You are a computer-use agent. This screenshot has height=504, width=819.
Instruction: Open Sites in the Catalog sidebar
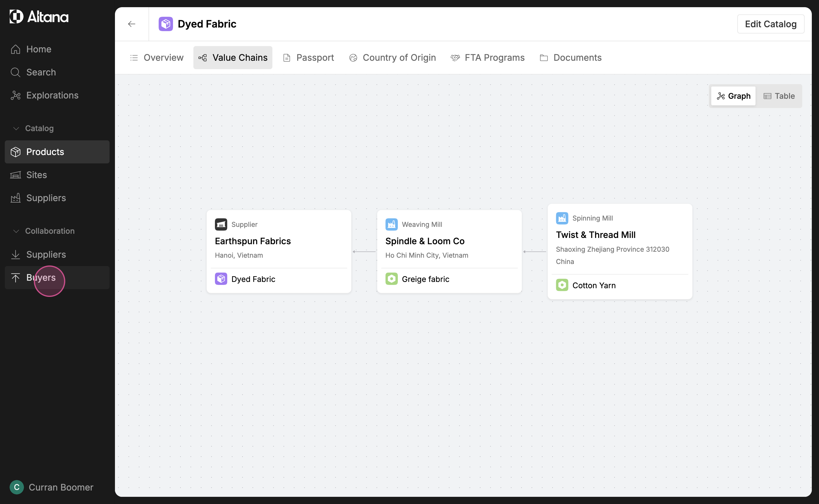(36, 175)
